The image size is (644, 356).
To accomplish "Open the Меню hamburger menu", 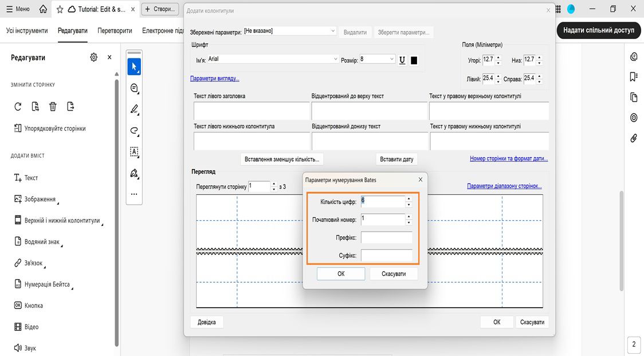I will [18, 9].
